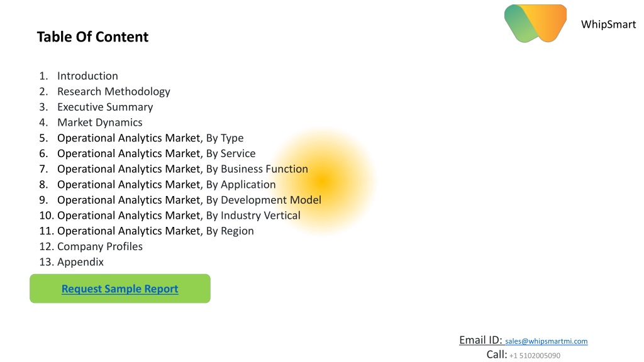Click Operational Analytics Market, By Service
This screenshot has height=362, width=644.
pos(157,153)
